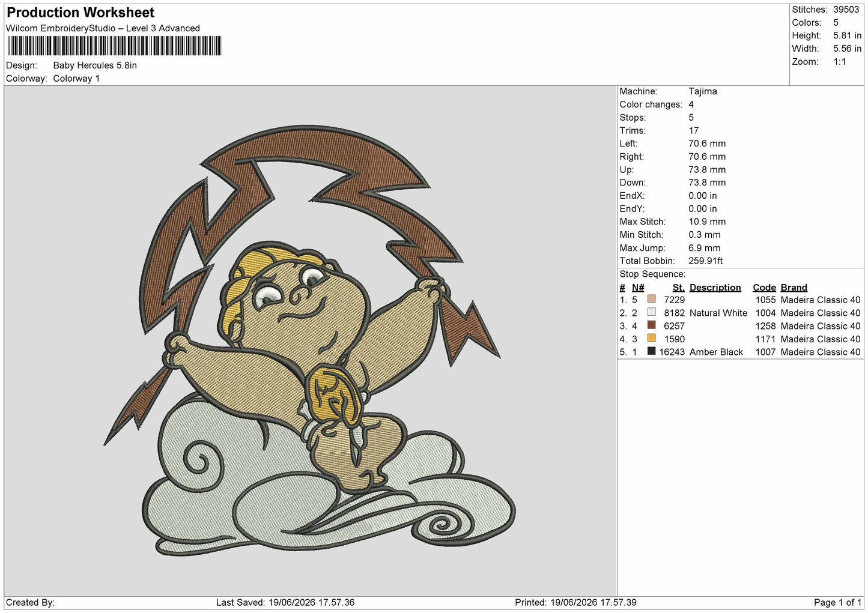Click 'Wilcom EmbroideryStudio – Level 3 Advanced' text
This screenshot has height=613, width=868.
[x=103, y=28]
